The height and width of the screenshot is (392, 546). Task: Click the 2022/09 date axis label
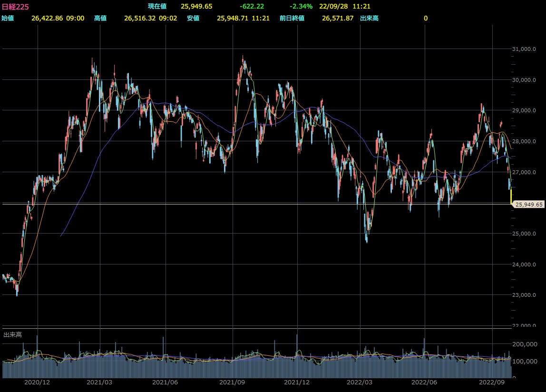pyautogui.click(x=492, y=382)
